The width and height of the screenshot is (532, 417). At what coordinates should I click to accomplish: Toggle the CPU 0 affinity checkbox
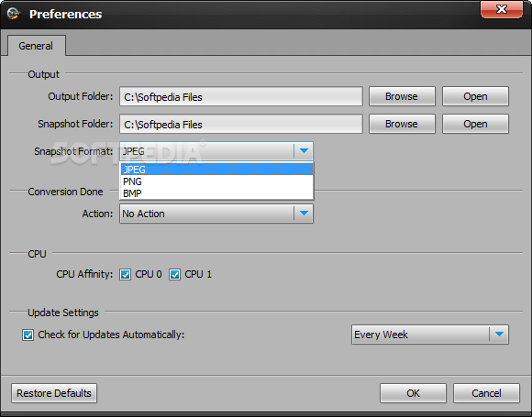coord(125,274)
